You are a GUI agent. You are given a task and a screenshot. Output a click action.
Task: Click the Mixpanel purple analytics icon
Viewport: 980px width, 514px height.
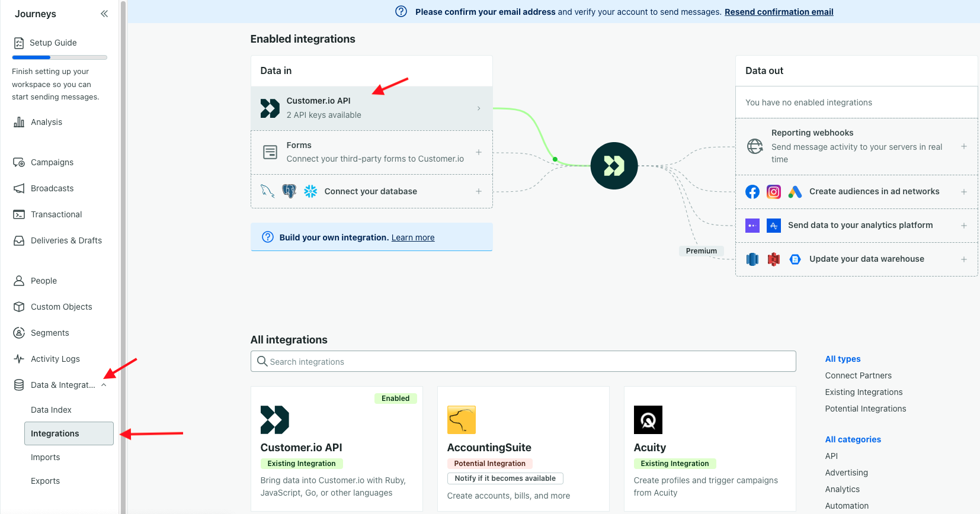coord(752,226)
